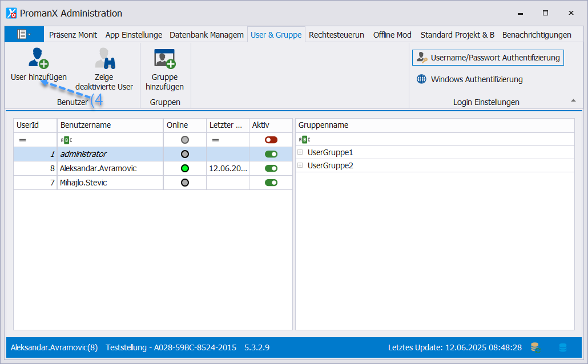588x364 pixels.
Task: Expand the UserGruppe2 tree node
Action: pos(300,165)
